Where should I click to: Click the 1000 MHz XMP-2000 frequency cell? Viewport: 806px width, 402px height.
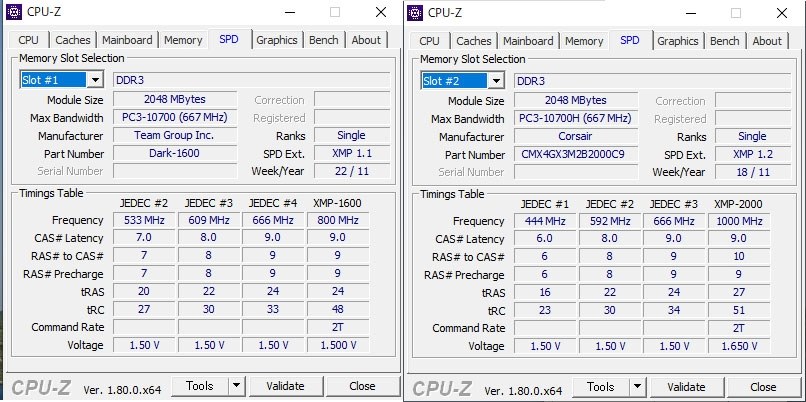click(x=739, y=221)
